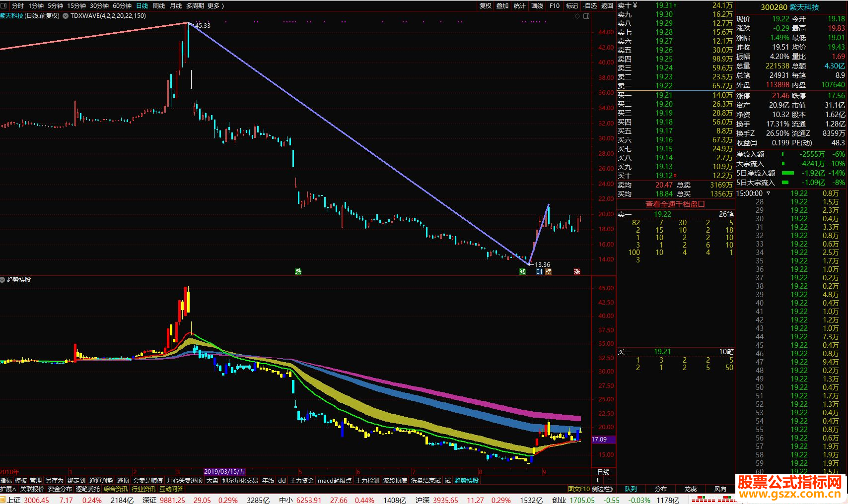848x504 pixels.
Task: Click the minus zoom icon beside 日线
Action: (x=609, y=480)
